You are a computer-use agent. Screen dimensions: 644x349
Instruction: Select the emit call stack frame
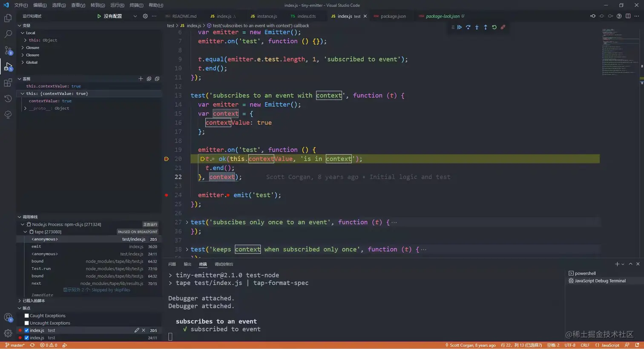coord(89,246)
